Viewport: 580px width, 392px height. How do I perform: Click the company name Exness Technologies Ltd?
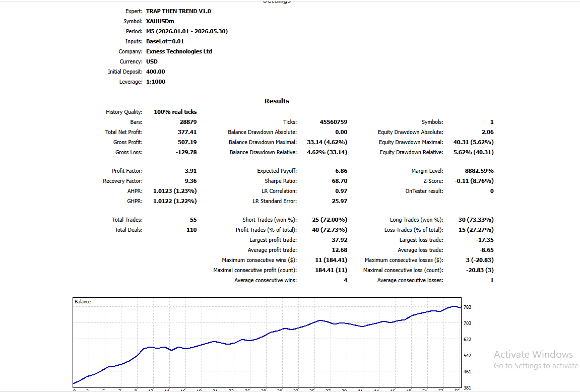[x=179, y=51]
